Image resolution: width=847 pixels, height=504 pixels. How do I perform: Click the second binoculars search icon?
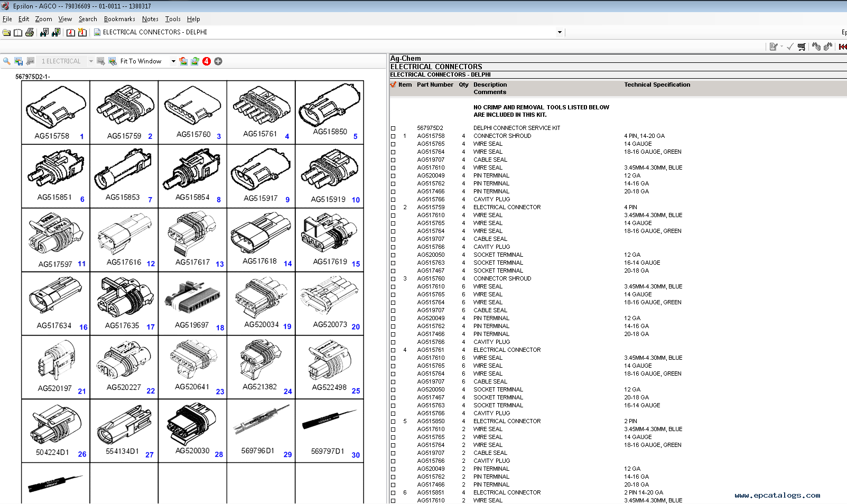[x=56, y=32]
